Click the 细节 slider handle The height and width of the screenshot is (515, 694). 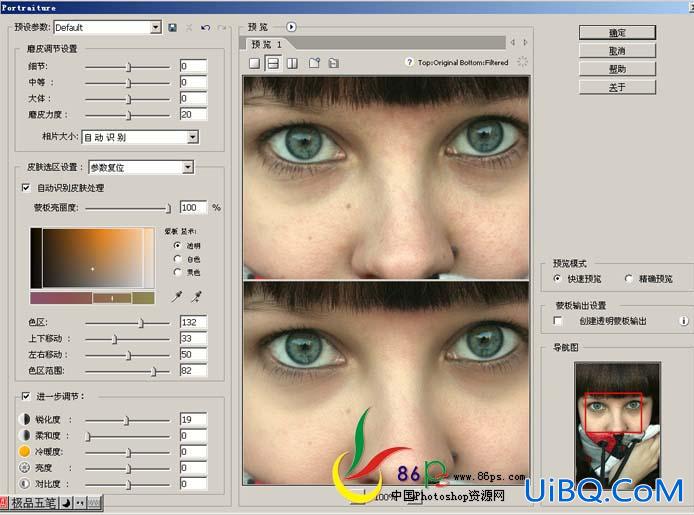coord(129,67)
